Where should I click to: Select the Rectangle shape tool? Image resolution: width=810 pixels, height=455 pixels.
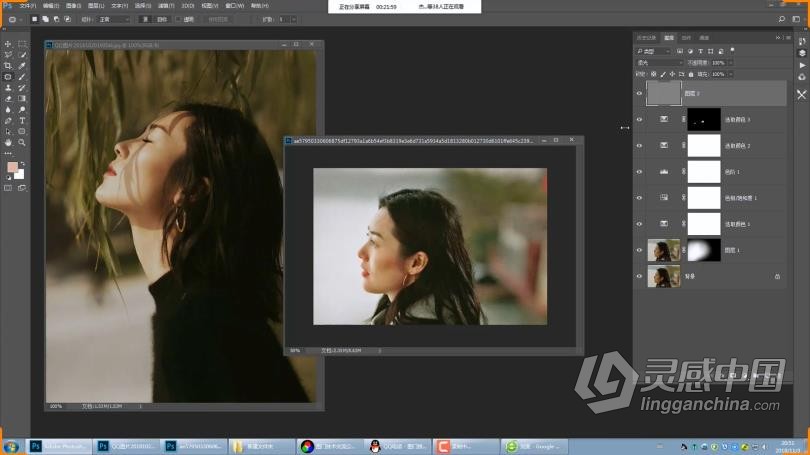coord(22,131)
